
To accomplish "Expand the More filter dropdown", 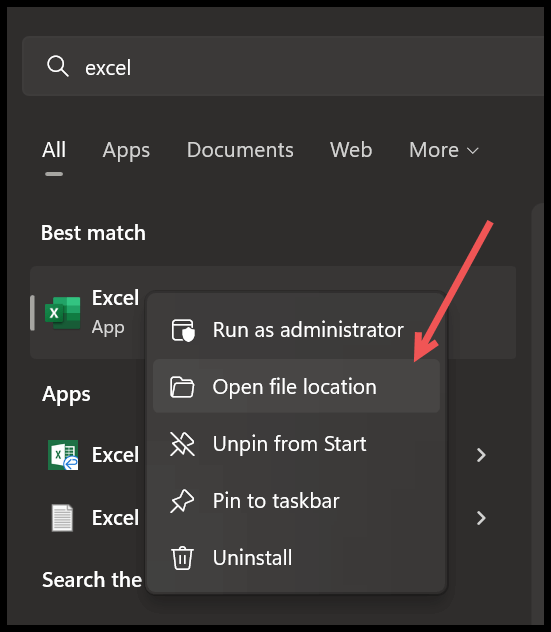I will pos(444,150).
